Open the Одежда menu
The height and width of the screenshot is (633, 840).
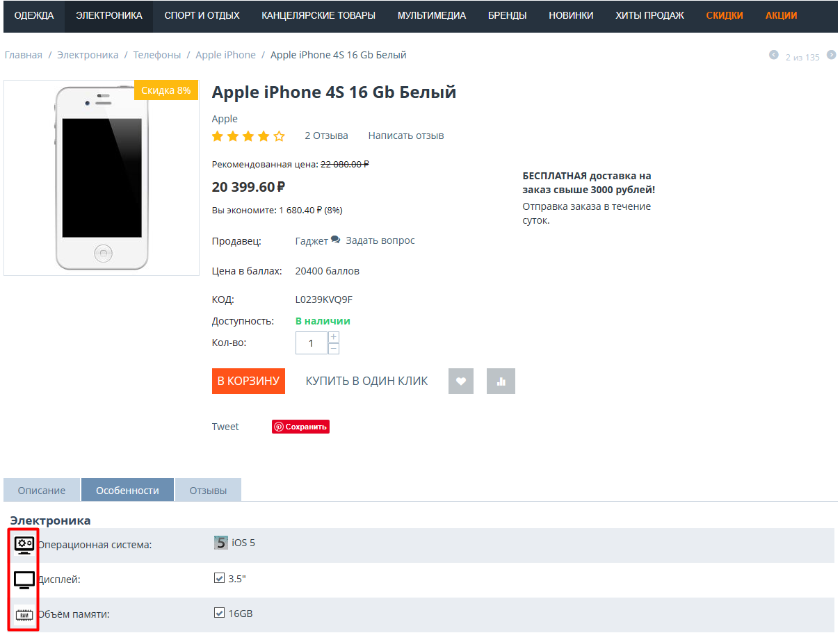[x=34, y=15]
